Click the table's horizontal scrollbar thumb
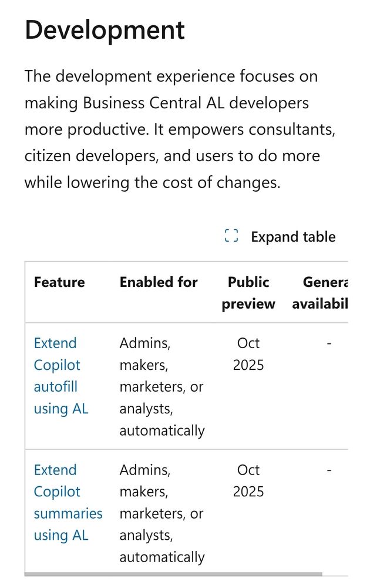370x588 pixels. tap(173, 574)
